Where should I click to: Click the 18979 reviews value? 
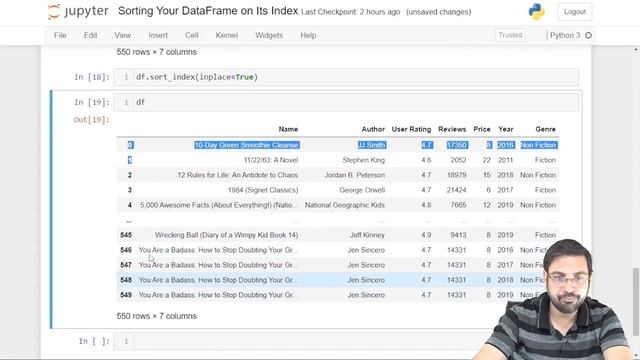pyautogui.click(x=456, y=175)
